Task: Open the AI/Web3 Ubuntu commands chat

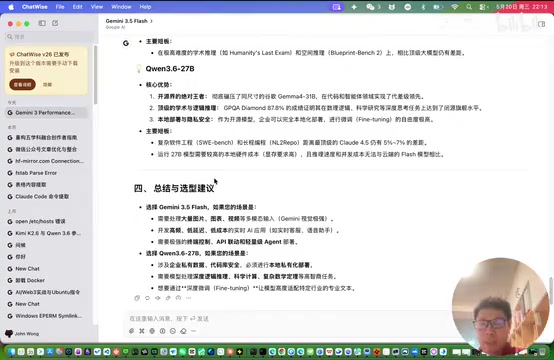Action: tap(46, 292)
